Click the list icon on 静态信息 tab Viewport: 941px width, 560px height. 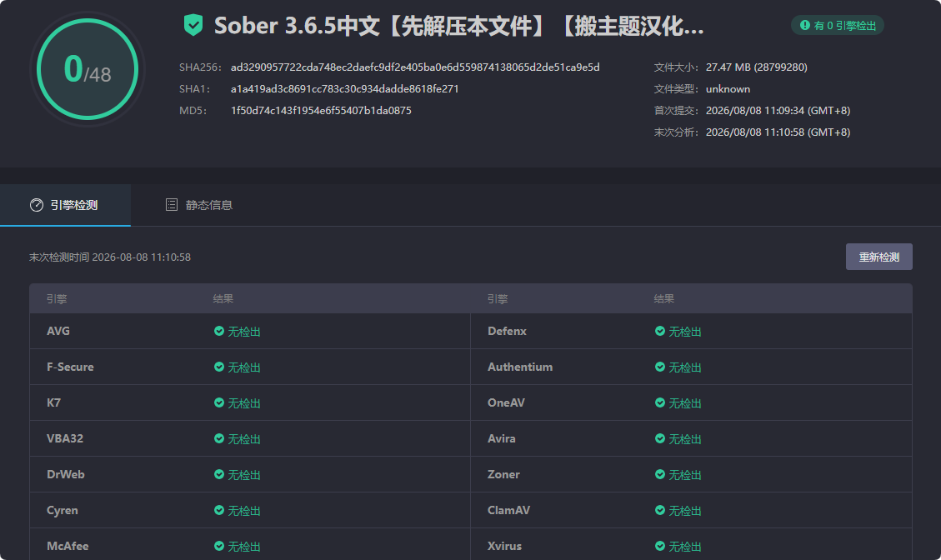[172, 205]
